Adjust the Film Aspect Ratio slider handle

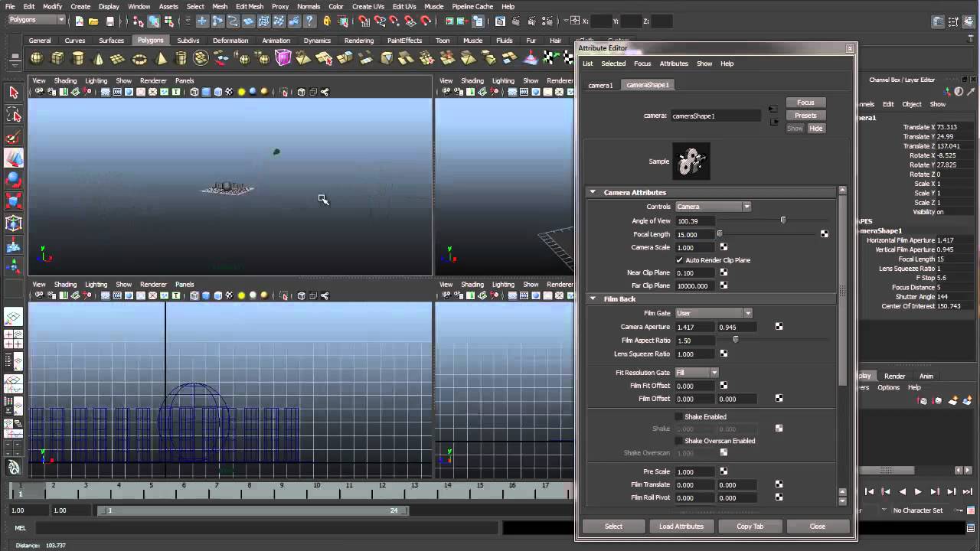(735, 340)
